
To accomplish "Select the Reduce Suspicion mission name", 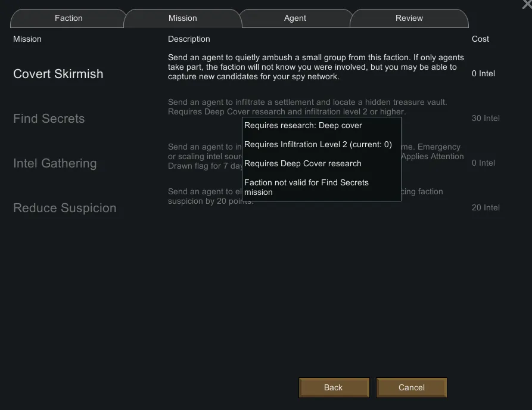I will point(64,208).
